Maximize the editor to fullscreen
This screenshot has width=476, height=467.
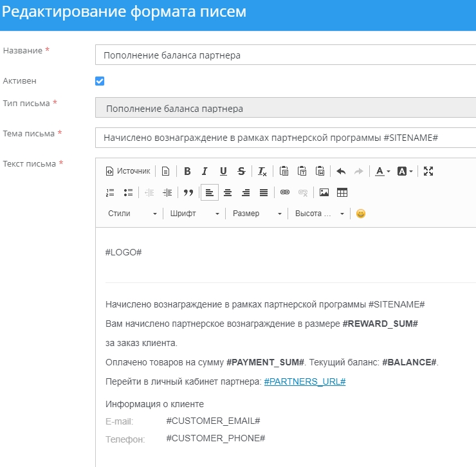[429, 171]
